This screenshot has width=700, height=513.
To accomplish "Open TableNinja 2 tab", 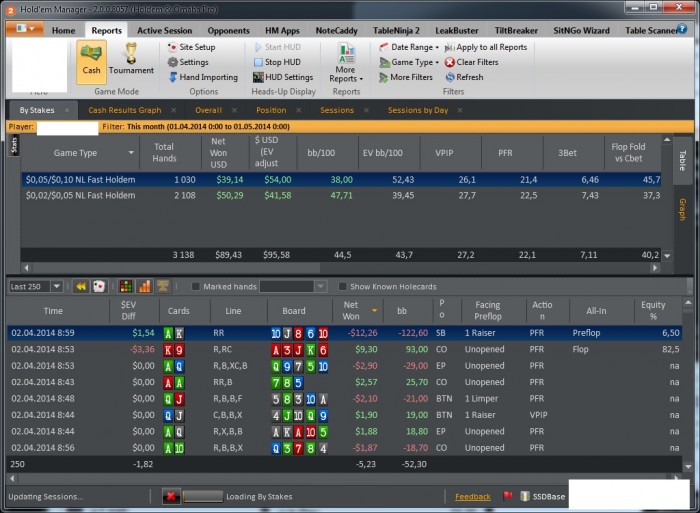I will click(396, 30).
